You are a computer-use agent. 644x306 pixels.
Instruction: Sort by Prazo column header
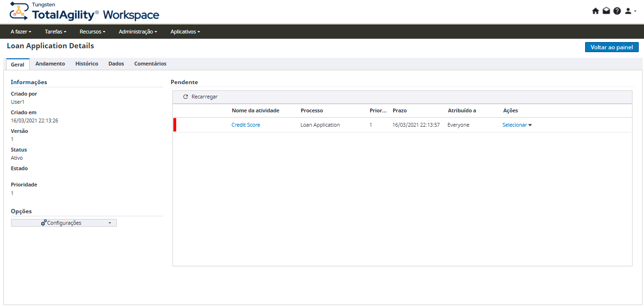coord(399,110)
